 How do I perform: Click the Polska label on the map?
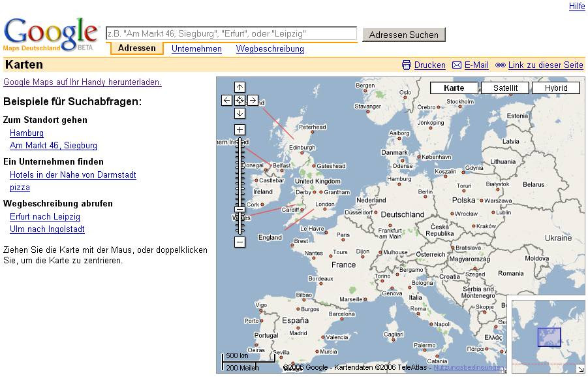(x=463, y=200)
